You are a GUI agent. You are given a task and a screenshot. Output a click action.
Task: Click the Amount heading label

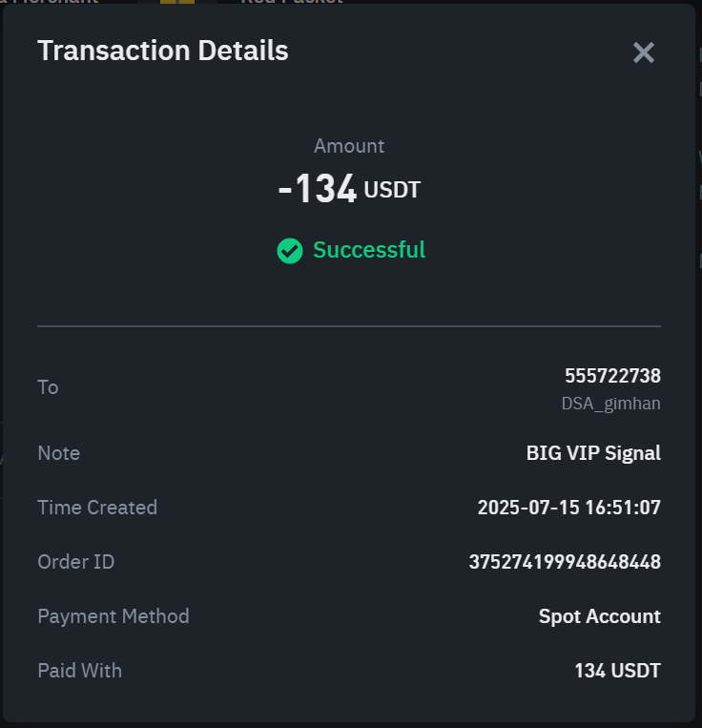pyautogui.click(x=349, y=146)
